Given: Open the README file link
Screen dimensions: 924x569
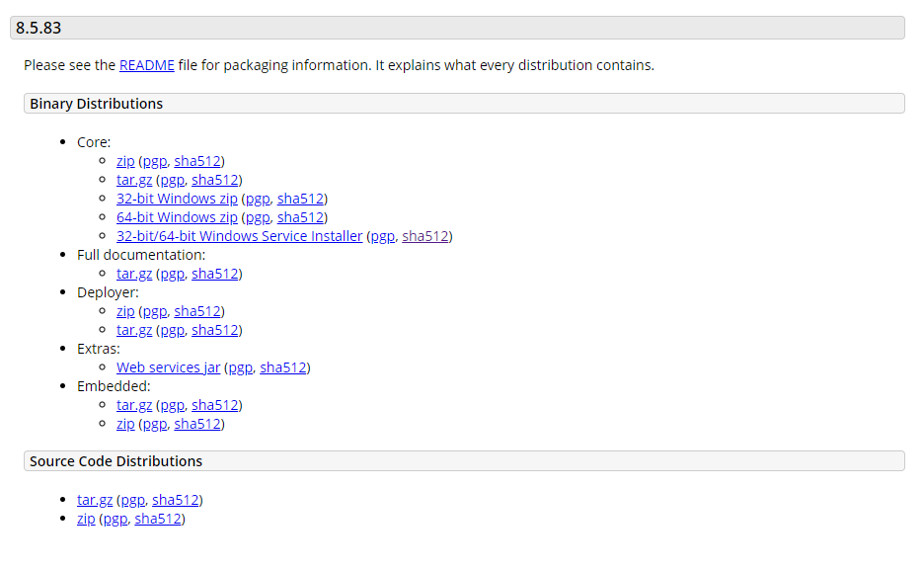Looking at the screenshot, I should 147,65.
